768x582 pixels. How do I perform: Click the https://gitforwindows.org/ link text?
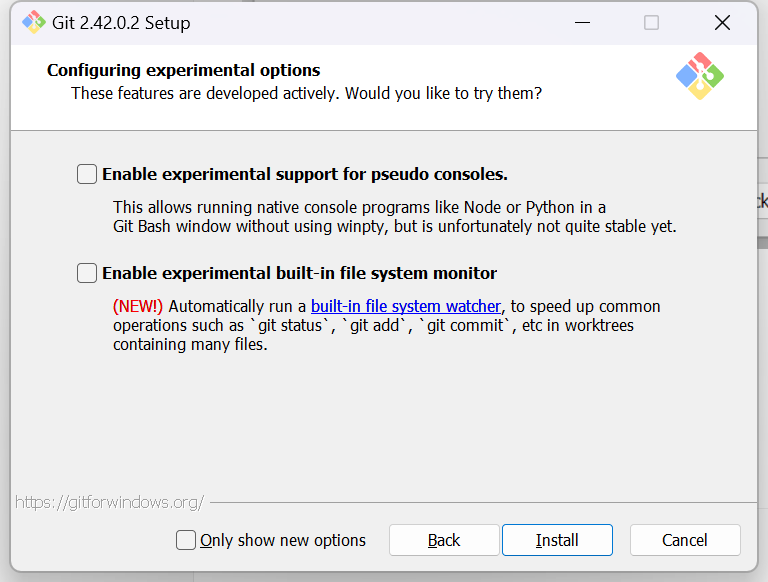click(109, 502)
